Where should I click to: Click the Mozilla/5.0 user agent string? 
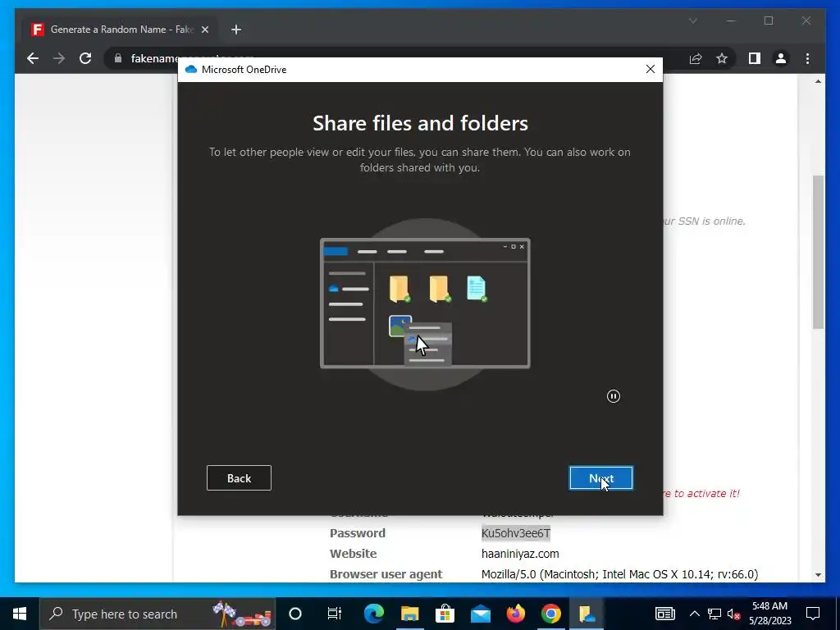click(x=619, y=574)
